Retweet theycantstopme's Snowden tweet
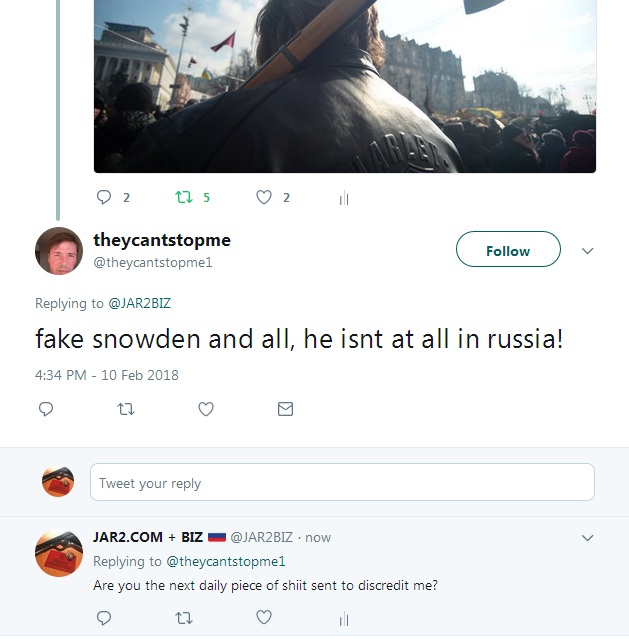This screenshot has height=639, width=629. (x=125, y=409)
